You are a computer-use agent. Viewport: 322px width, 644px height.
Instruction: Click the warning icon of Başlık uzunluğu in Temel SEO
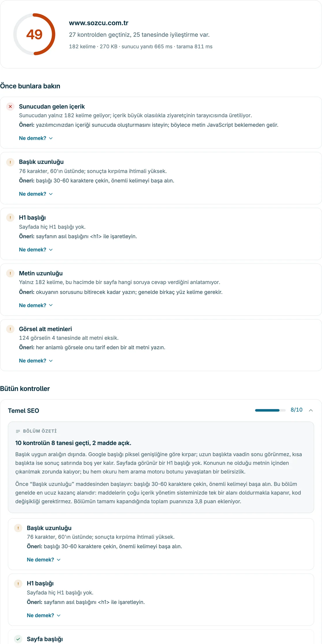pos(18,528)
